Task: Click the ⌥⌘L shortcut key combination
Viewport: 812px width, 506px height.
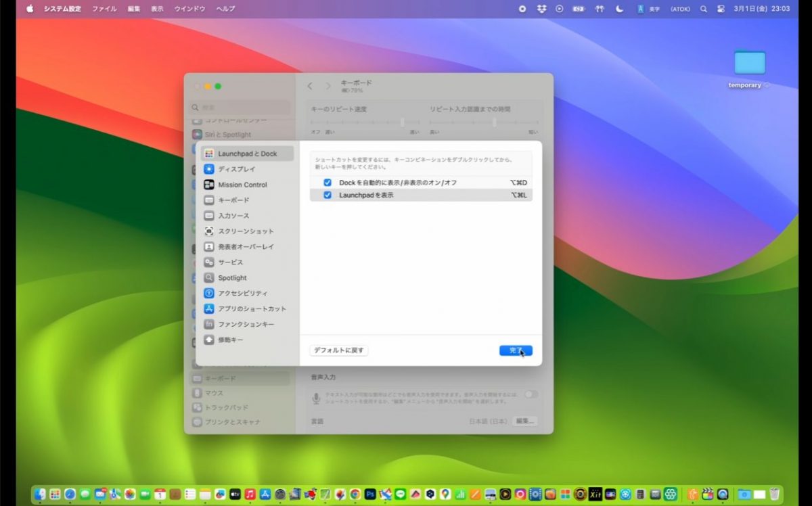Action: click(519, 195)
